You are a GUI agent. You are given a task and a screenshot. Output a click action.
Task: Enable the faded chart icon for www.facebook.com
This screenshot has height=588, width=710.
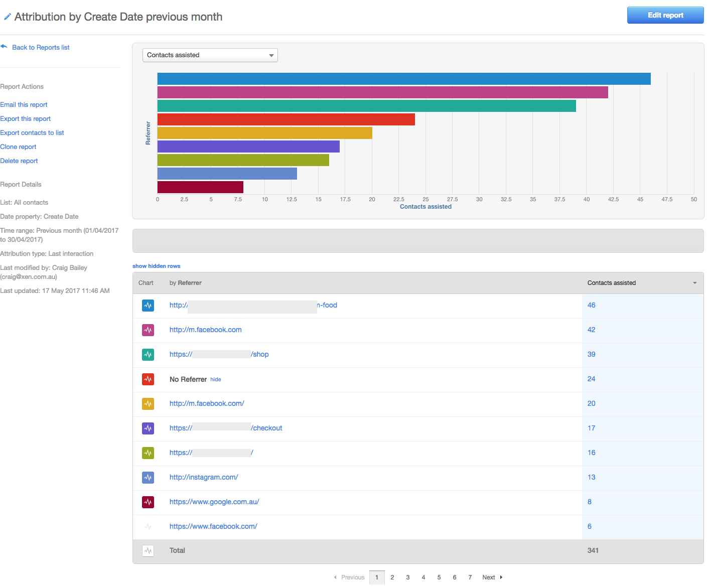click(x=148, y=527)
